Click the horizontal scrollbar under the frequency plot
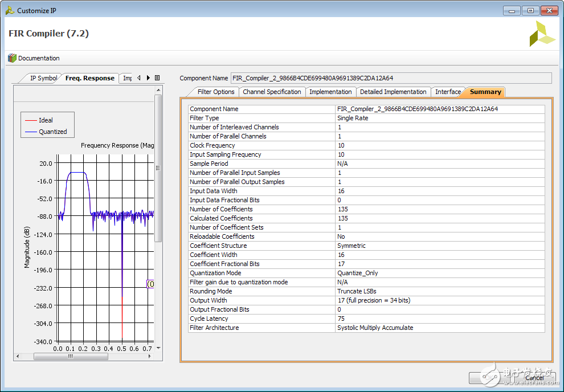 71,356
